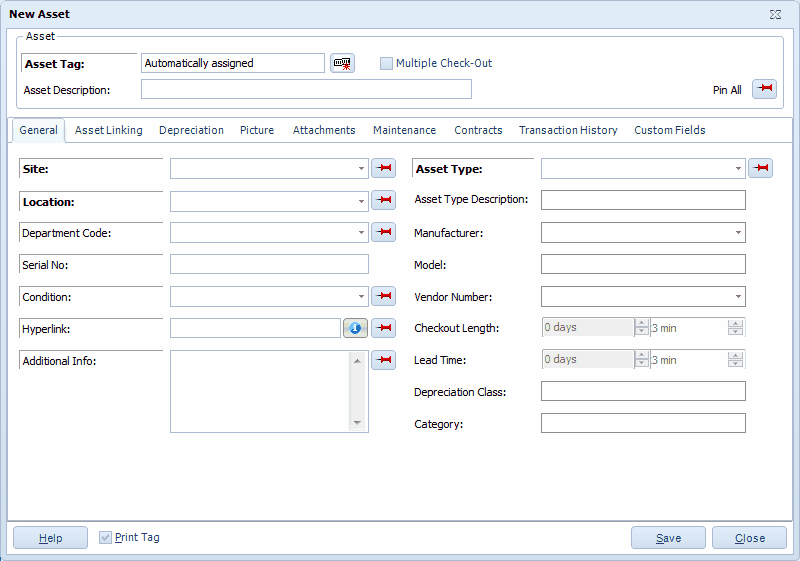Open the Site dropdown
The image size is (800, 561).
pos(361,168)
